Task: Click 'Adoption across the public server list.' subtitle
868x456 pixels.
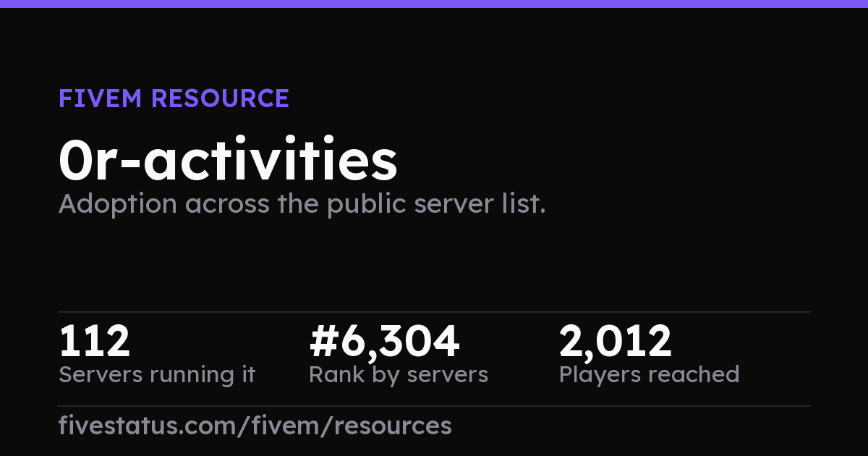Action: point(302,205)
